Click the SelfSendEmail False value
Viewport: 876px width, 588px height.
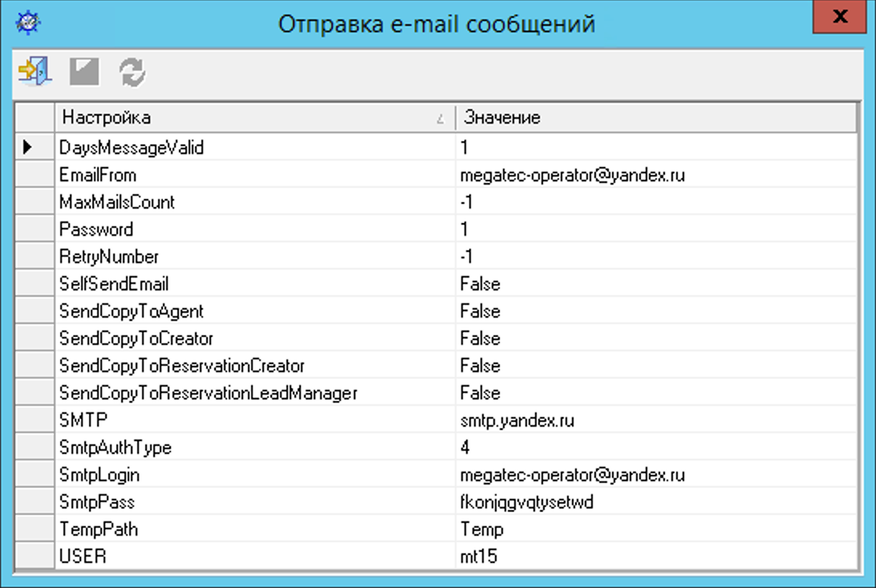click(x=480, y=284)
